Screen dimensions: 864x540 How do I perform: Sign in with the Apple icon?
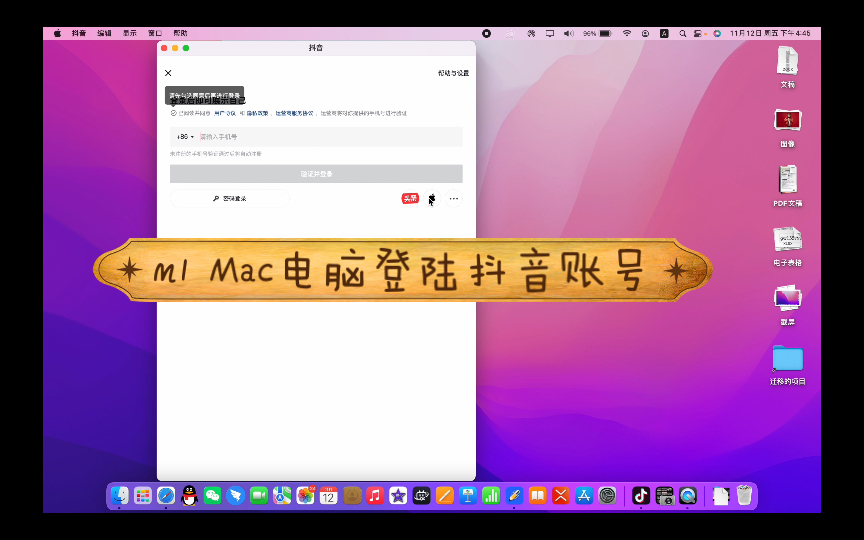(432, 198)
